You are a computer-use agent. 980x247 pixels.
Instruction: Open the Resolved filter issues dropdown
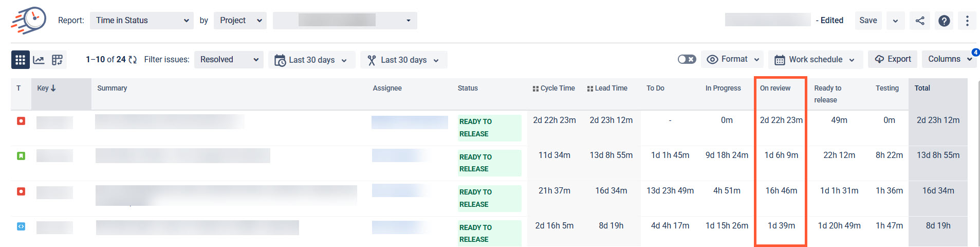pyautogui.click(x=229, y=60)
